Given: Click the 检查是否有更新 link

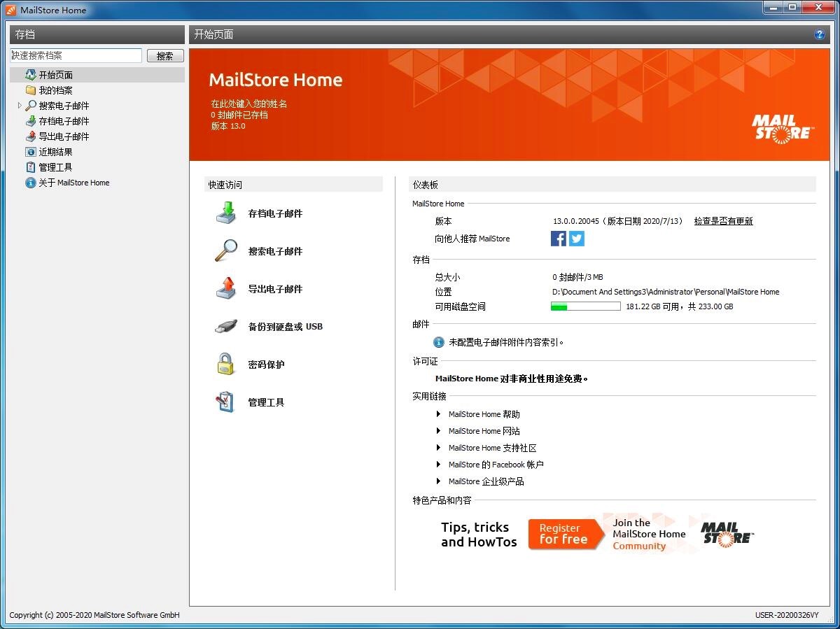Looking at the screenshot, I should point(724,220).
